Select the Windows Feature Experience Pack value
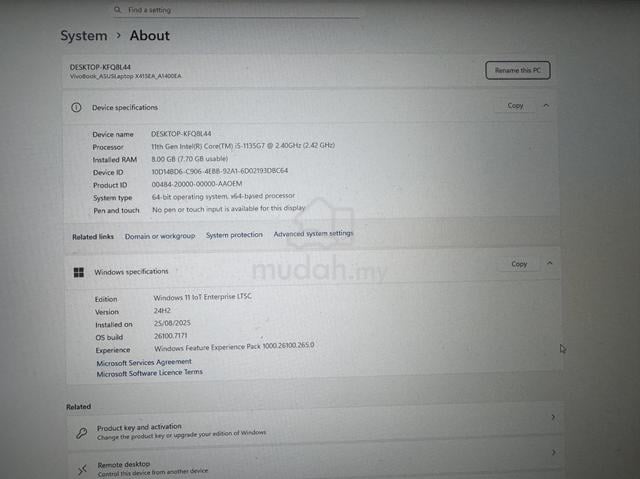640x479 pixels. [234, 347]
